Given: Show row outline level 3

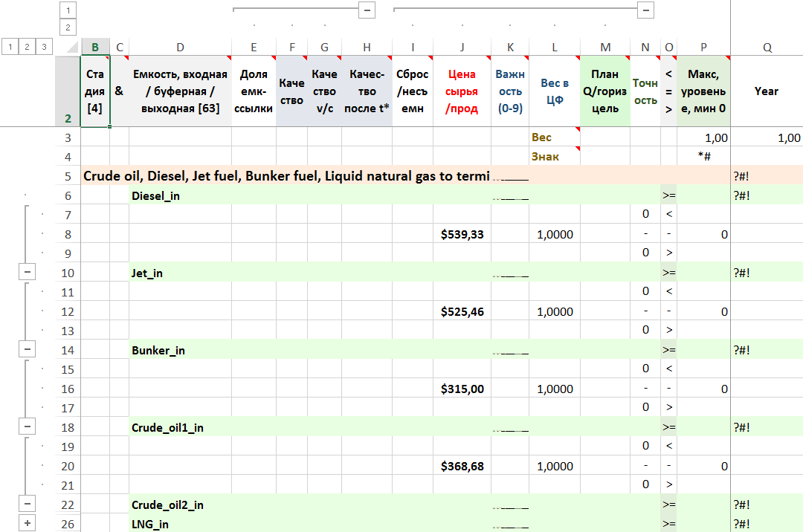Looking at the screenshot, I should tap(45, 47).
